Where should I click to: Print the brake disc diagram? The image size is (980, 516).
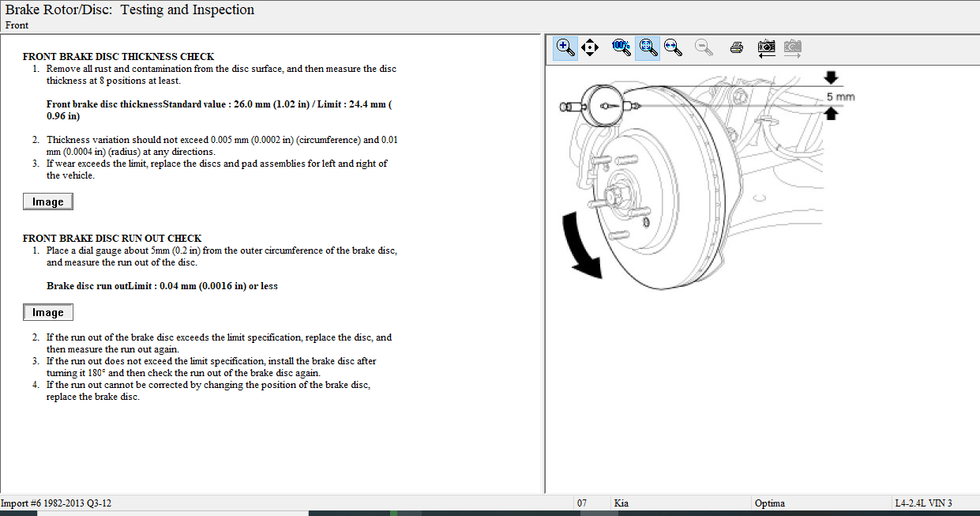[737, 47]
